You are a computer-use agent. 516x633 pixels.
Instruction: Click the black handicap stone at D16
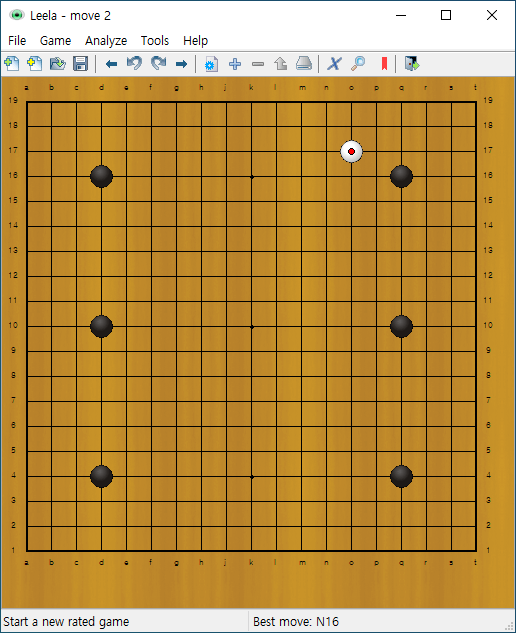point(101,176)
